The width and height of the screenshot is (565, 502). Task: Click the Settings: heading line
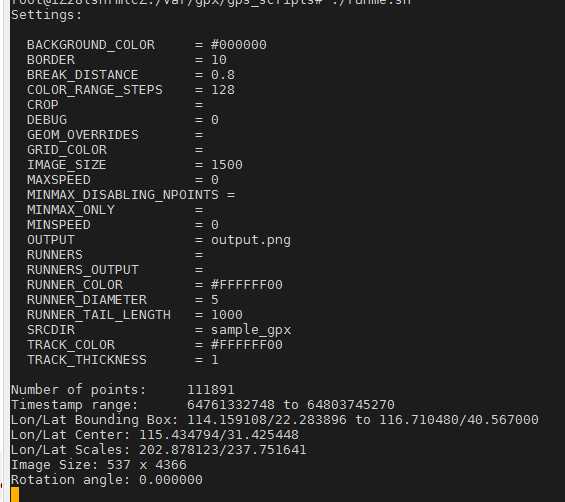click(46, 15)
